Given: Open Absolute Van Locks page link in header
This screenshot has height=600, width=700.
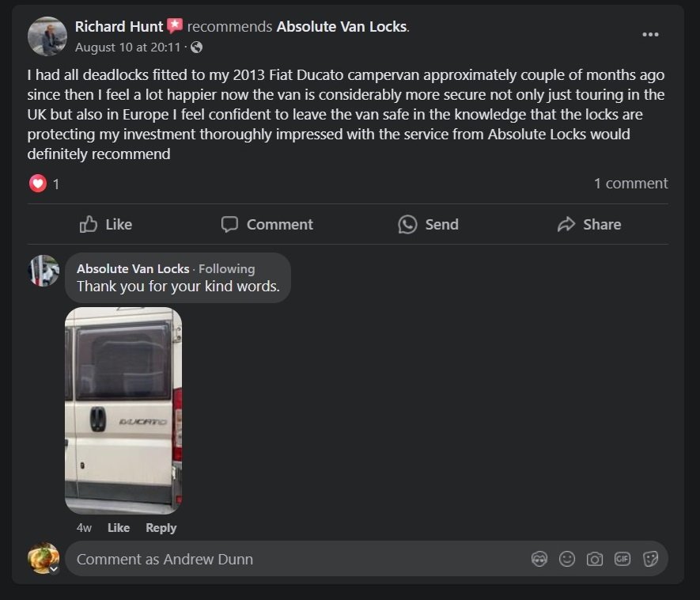Looking at the screenshot, I should [x=342, y=27].
